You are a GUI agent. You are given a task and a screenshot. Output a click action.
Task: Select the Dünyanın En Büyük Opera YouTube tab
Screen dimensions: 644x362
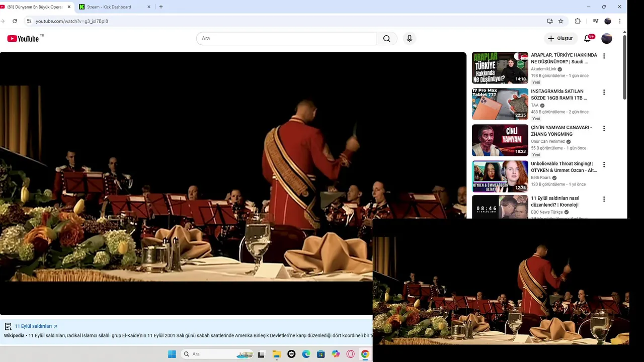pyautogui.click(x=35, y=7)
